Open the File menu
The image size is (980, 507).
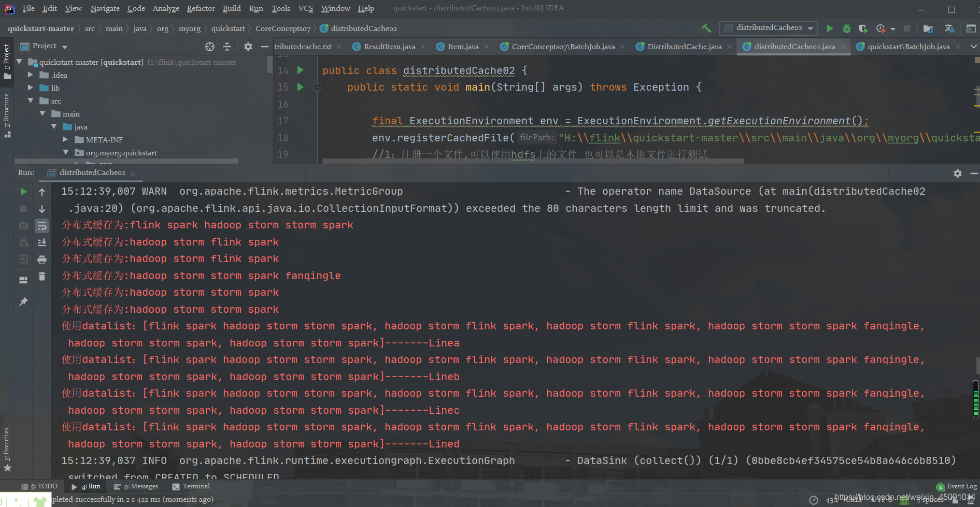pos(29,8)
